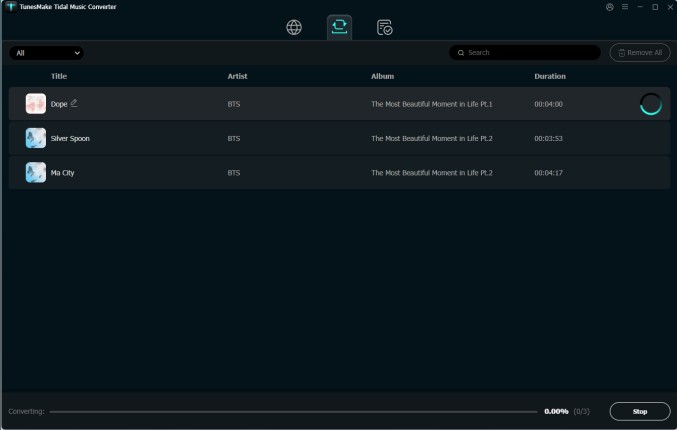Click the 0.00% progress value

click(556, 411)
